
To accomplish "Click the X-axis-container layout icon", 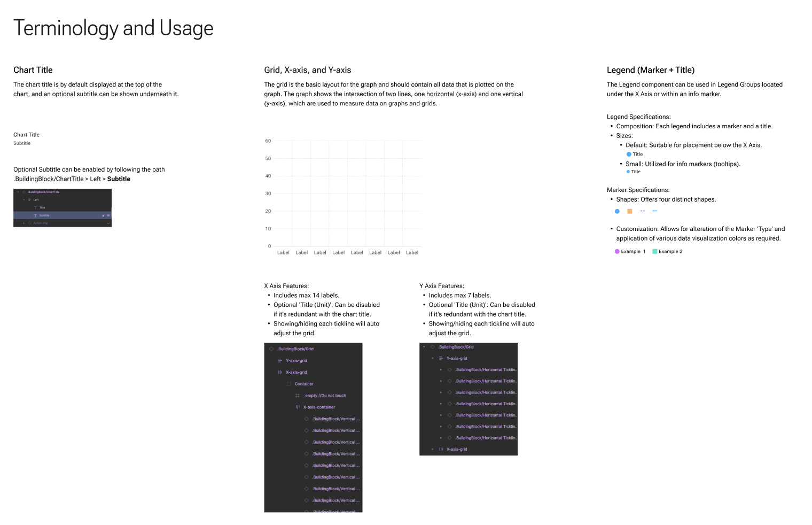I will tap(298, 407).
